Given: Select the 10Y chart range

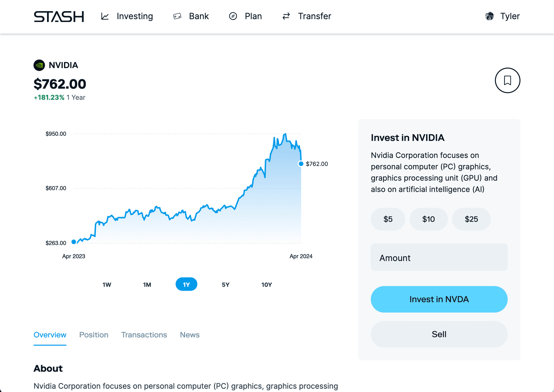Looking at the screenshot, I should click(267, 285).
